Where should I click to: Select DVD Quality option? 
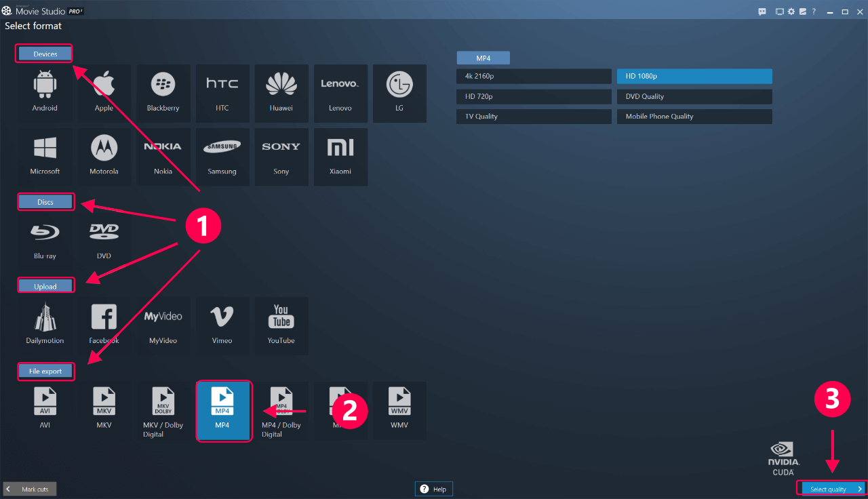694,96
